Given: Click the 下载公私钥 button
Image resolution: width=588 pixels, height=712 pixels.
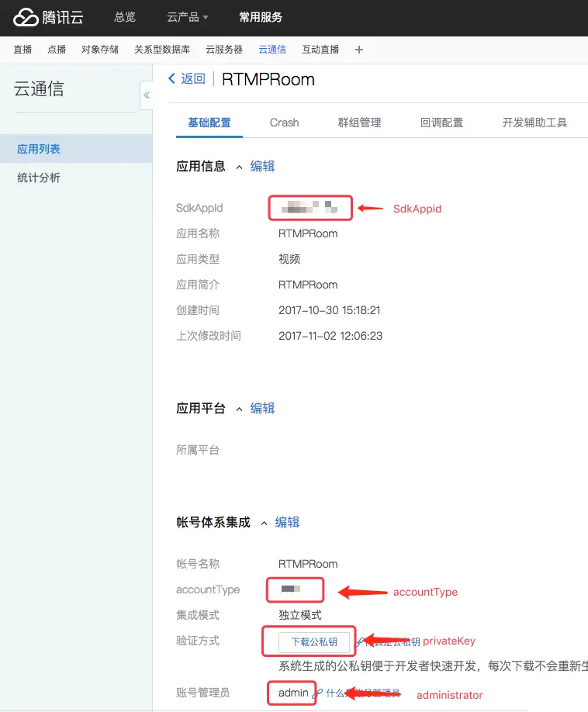Looking at the screenshot, I should pyautogui.click(x=314, y=641).
